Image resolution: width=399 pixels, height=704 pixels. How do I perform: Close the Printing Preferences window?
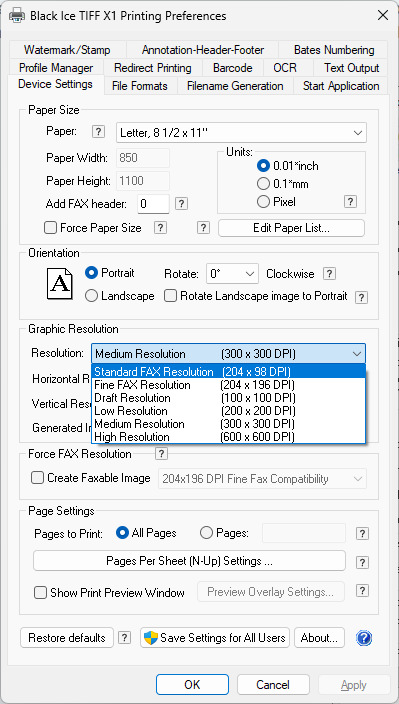pyautogui.click(x=383, y=16)
